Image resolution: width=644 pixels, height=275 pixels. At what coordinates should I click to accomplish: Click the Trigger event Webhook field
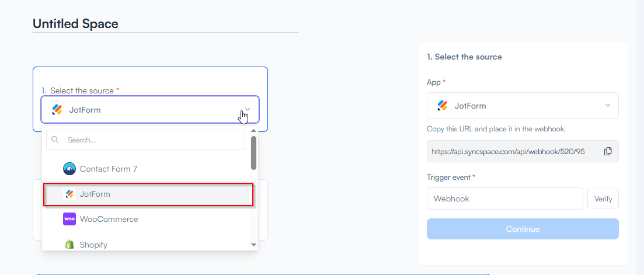coord(504,199)
